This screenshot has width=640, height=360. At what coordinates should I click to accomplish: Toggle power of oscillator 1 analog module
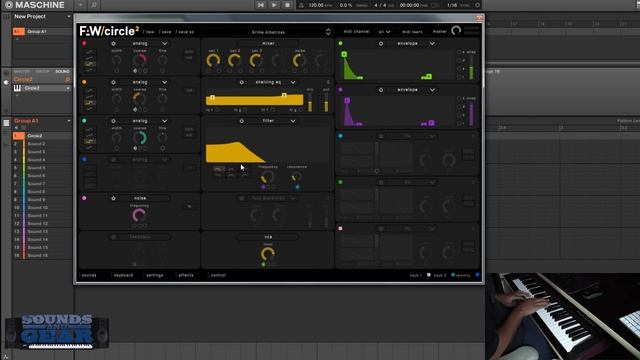point(113,44)
